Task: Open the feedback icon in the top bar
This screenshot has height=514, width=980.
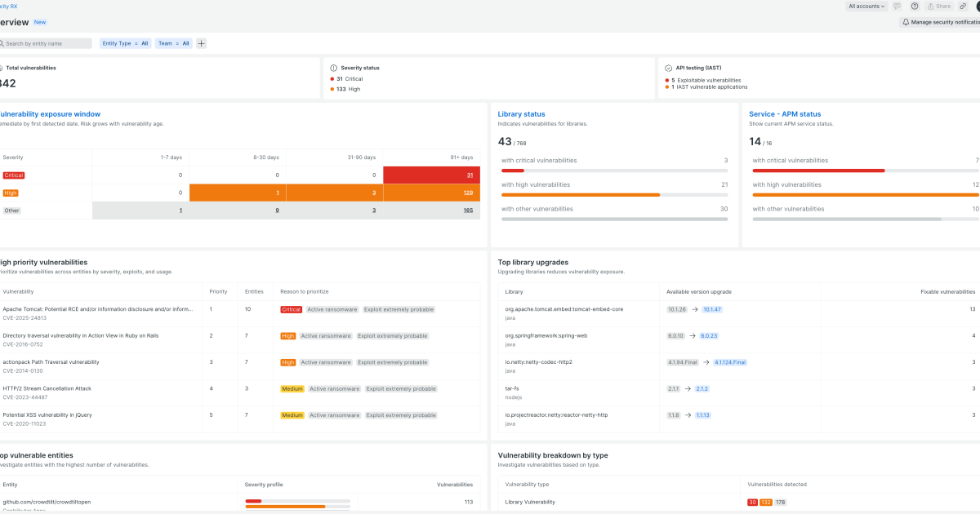Action: click(x=897, y=7)
